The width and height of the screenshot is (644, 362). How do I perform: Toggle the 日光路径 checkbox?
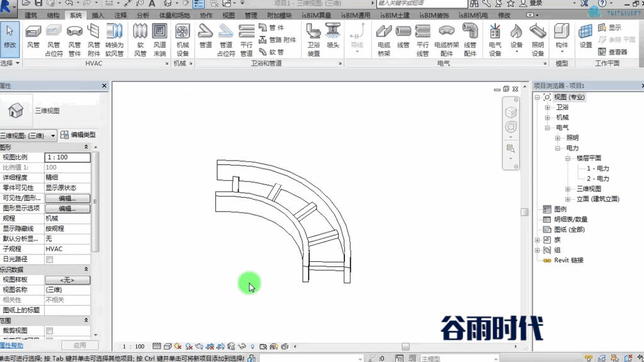[49, 259]
